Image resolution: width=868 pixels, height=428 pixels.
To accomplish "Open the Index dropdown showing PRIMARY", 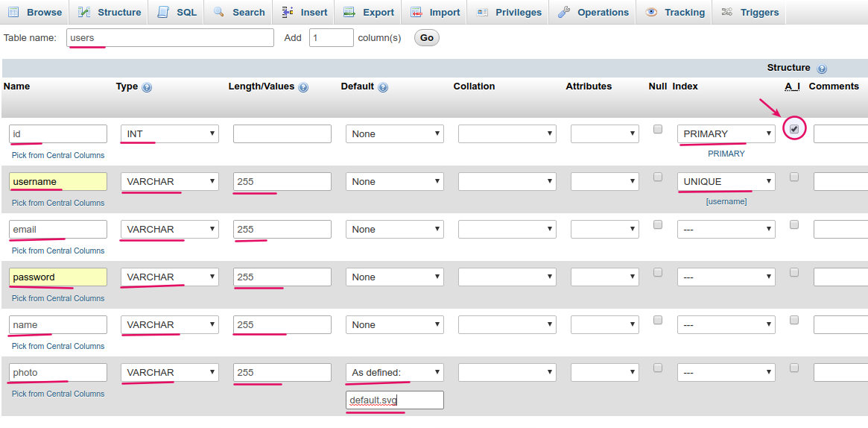I will (x=726, y=134).
